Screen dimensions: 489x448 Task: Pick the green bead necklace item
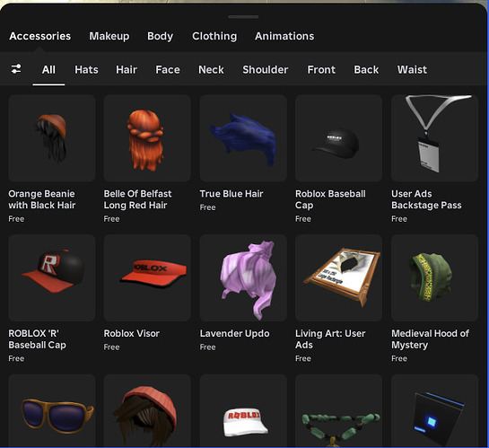pyautogui.click(x=338, y=410)
